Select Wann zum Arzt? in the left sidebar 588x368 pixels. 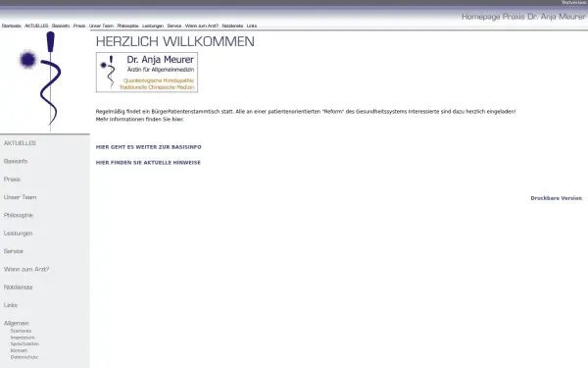26,269
